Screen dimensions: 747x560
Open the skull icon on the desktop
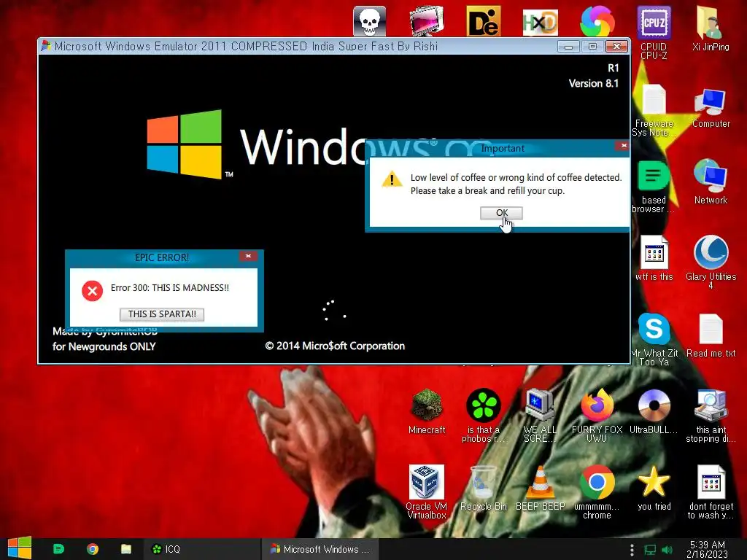click(369, 21)
